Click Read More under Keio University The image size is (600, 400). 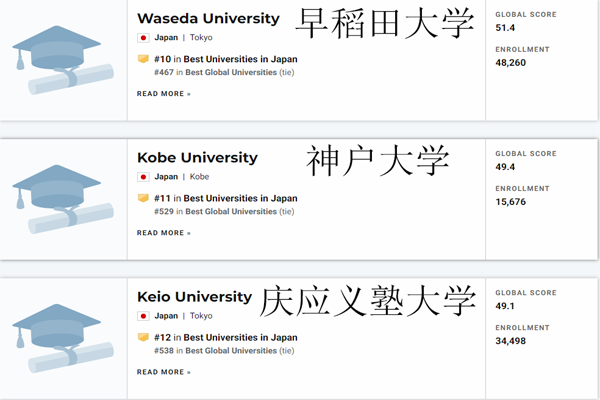pyautogui.click(x=164, y=372)
